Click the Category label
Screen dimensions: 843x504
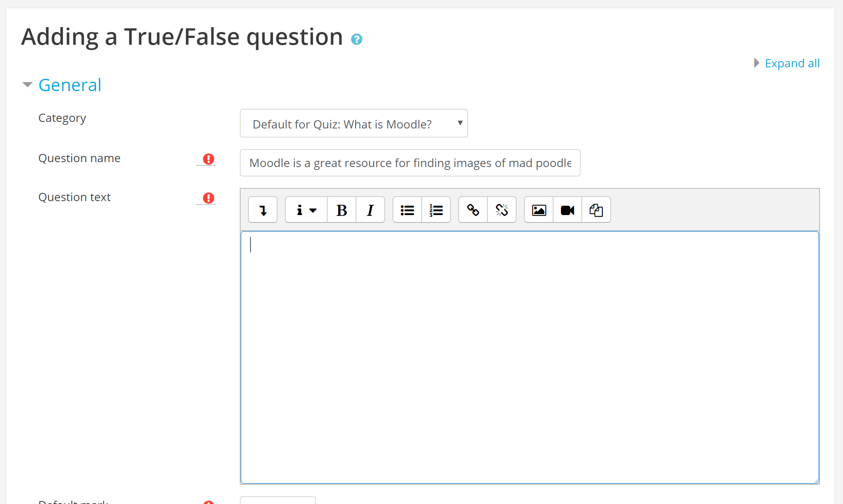[x=62, y=118]
